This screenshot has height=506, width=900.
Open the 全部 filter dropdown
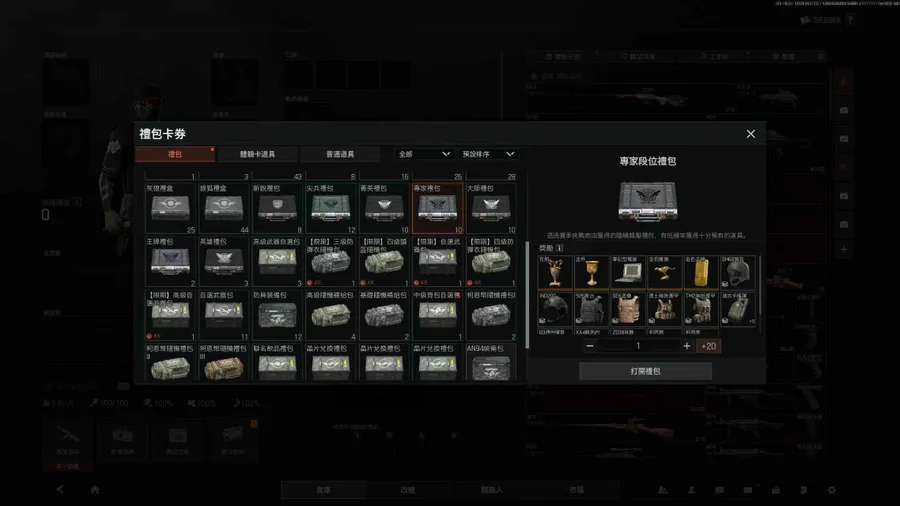click(424, 154)
